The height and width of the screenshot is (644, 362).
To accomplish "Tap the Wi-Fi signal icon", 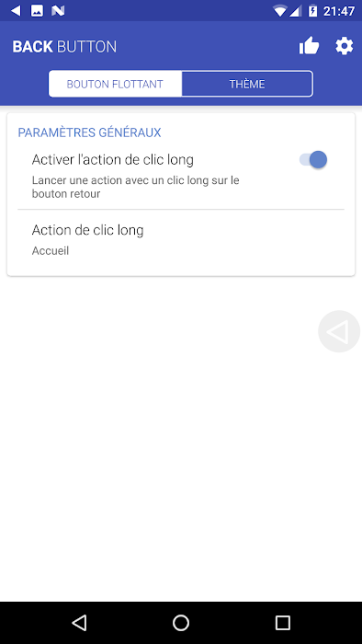I will [x=280, y=11].
